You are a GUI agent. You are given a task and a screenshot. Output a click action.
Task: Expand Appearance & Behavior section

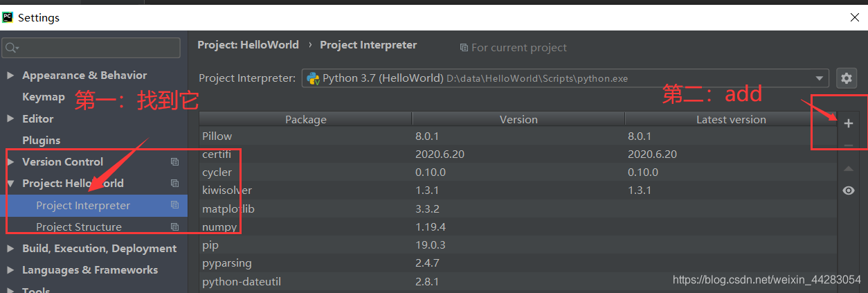[x=10, y=76]
